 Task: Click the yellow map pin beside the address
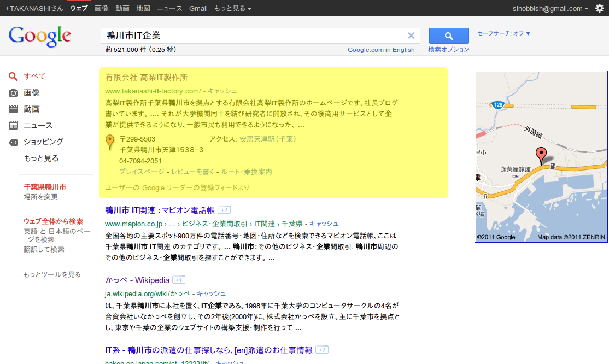point(110,142)
